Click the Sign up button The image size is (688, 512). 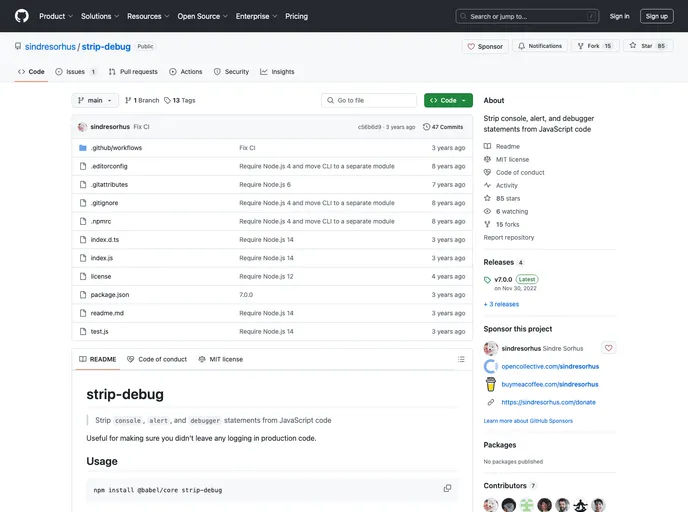pyautogui.click(x=656, y=16)
